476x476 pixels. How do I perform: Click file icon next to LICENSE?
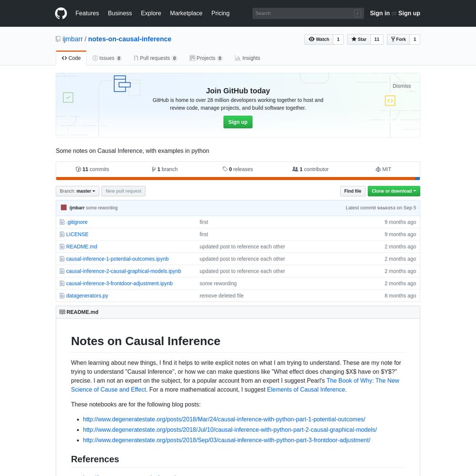[x=62, y=234]
